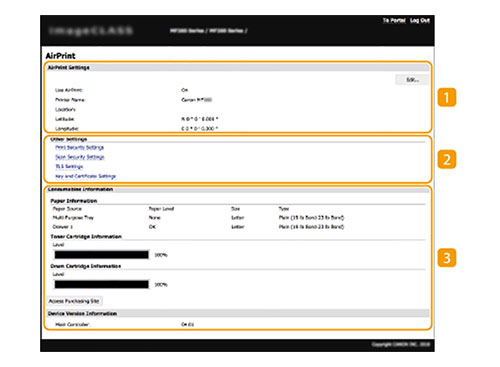The width and height of the screenshot is (500, 367).
Task: Click the Access Purchasing Site button
Action: (74, 301)
